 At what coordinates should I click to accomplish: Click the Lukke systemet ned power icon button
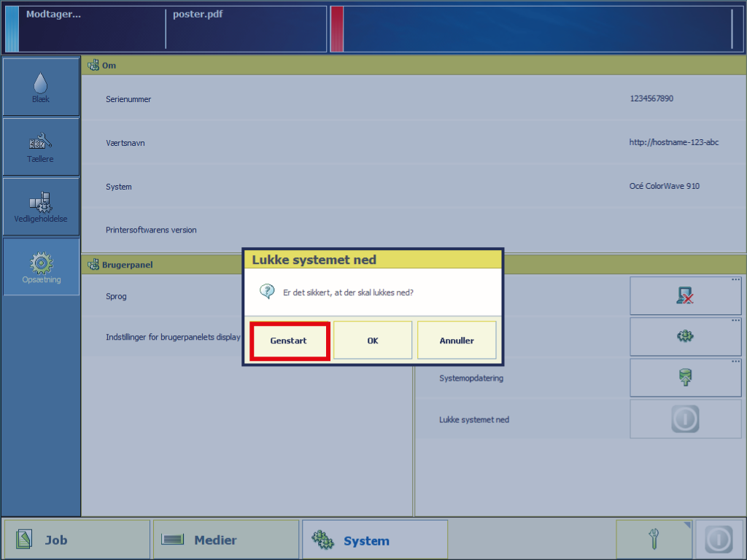point(685,419)
